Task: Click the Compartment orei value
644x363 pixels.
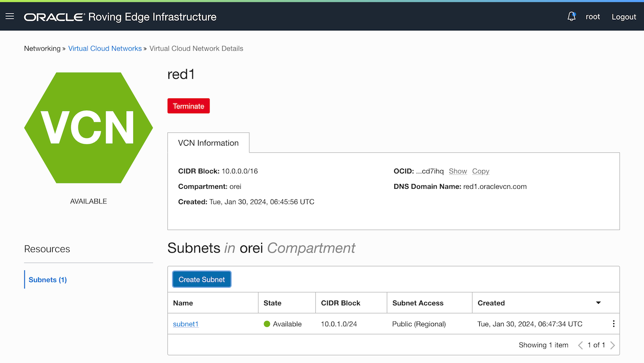Action: coord(235,187)
